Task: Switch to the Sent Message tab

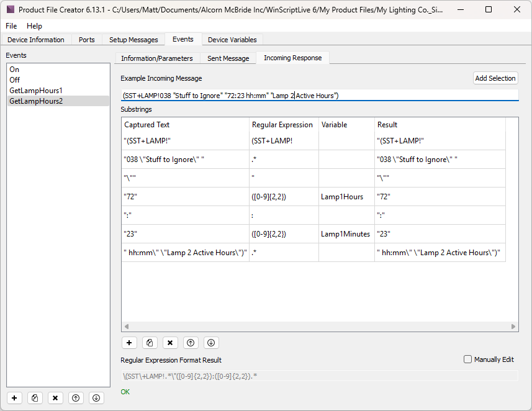Action: point(228,58)
